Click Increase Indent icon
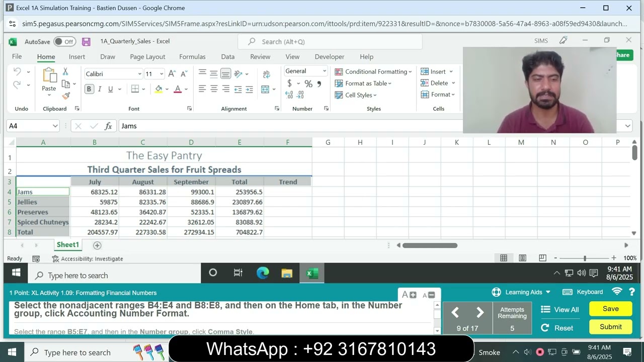The width and height of the screenshot is (644, 362). (x=250, y=89)
